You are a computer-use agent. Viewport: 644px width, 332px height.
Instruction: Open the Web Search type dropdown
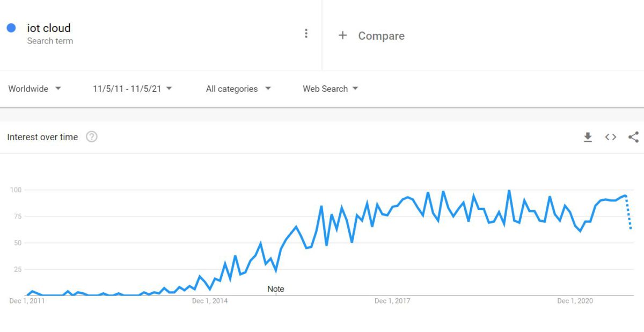(330, 89)
